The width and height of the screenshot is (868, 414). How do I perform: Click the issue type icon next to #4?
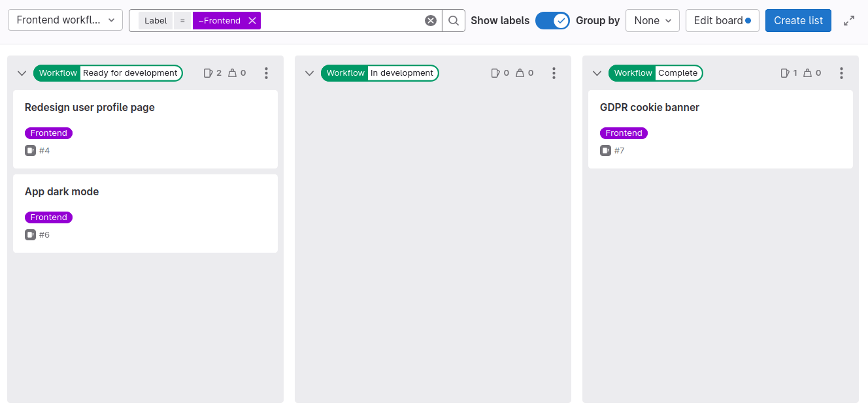[30, 150]
